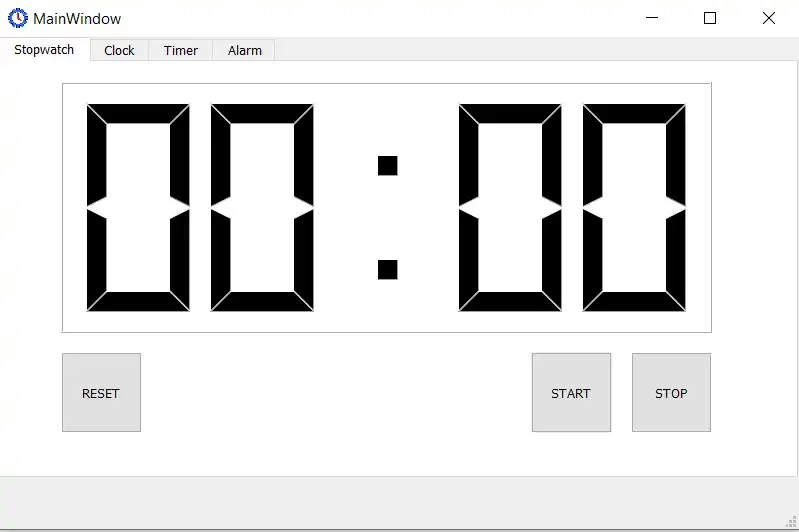Viewport: 799px width, 532px height.
Task: Switch to the Clock tab
Action: coord(119,50)
